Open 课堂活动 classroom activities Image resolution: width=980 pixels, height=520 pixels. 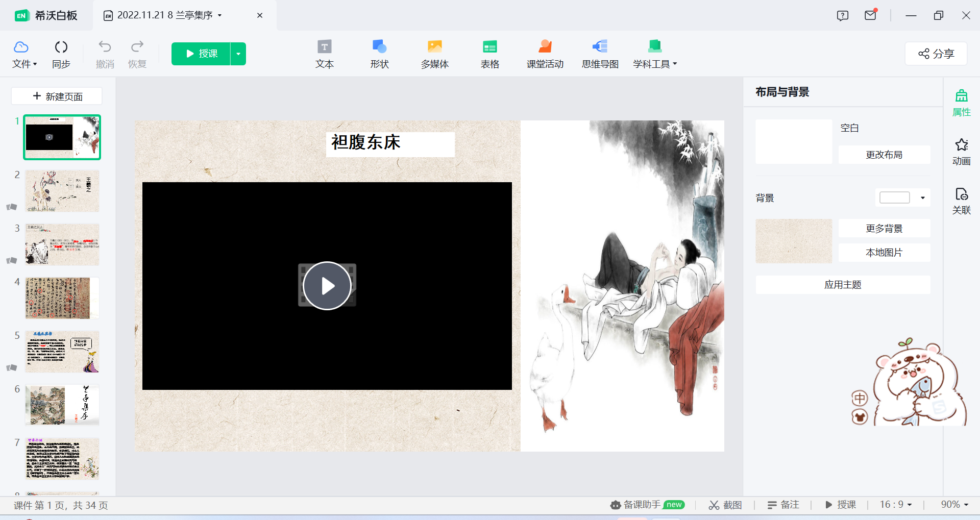click(x=545, y=54)
